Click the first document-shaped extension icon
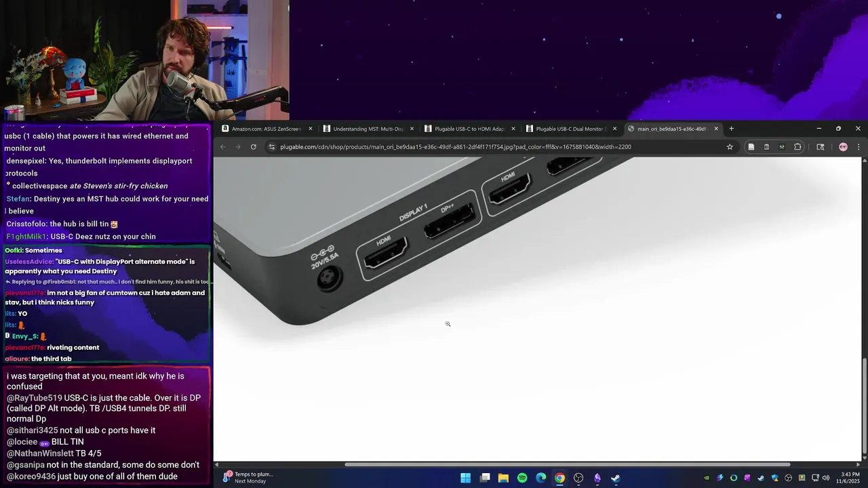Image resolution: width=868 pixels, height=488 pixels. [x=751, y=146]
